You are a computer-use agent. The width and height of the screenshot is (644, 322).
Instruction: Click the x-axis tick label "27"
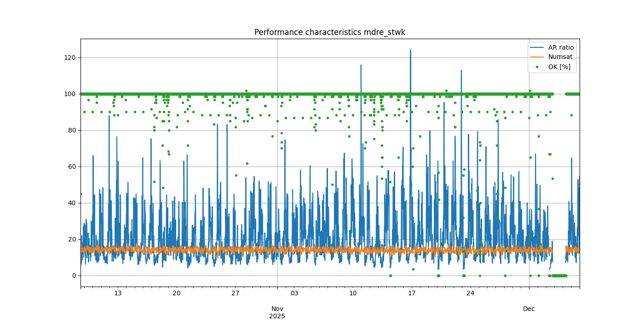(236, 293)
